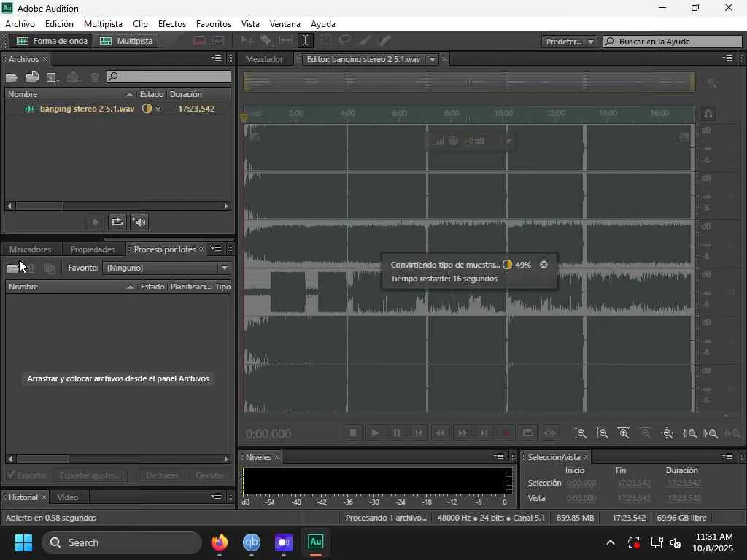This screenshot has width=747, height=560.
Task: Open editor panel options menu
Action: 727,58
